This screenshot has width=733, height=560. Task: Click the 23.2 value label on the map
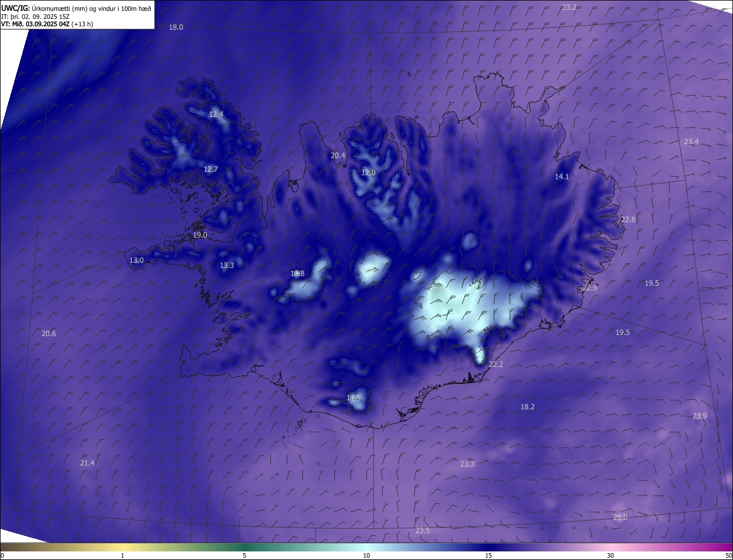pyautogui.click(x=569, y=7)
